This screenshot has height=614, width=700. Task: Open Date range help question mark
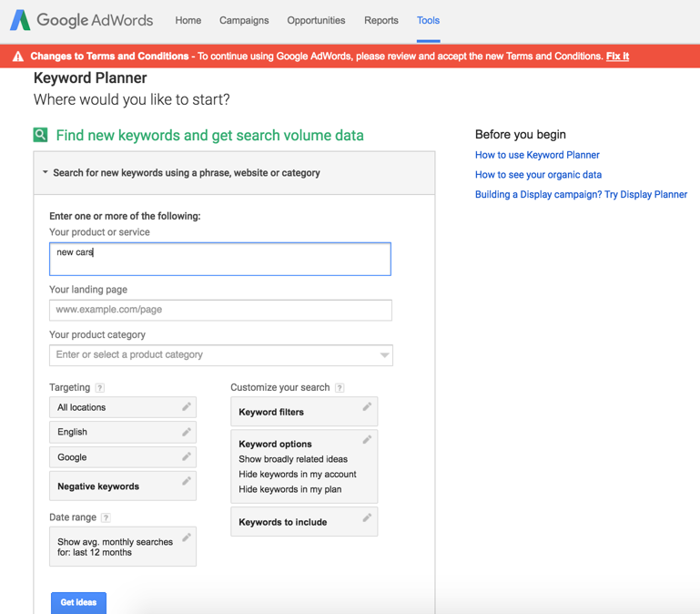[x=106, y=517]
